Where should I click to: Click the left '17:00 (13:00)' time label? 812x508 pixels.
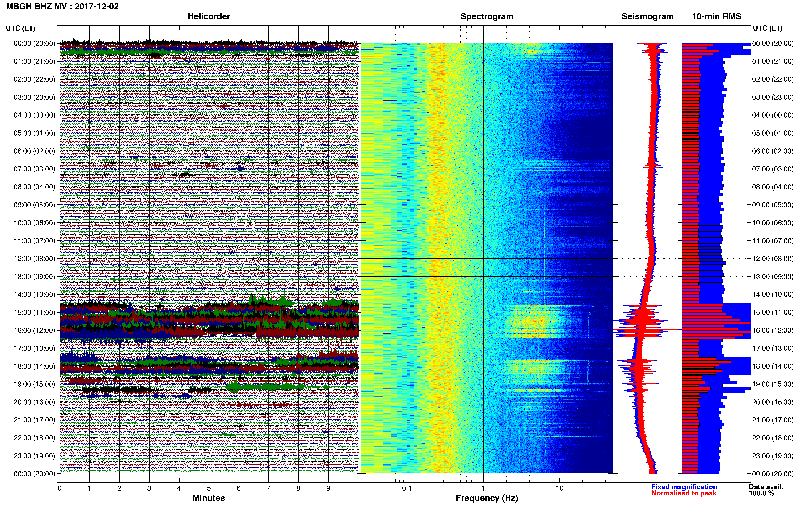click(x=34, y=348)
